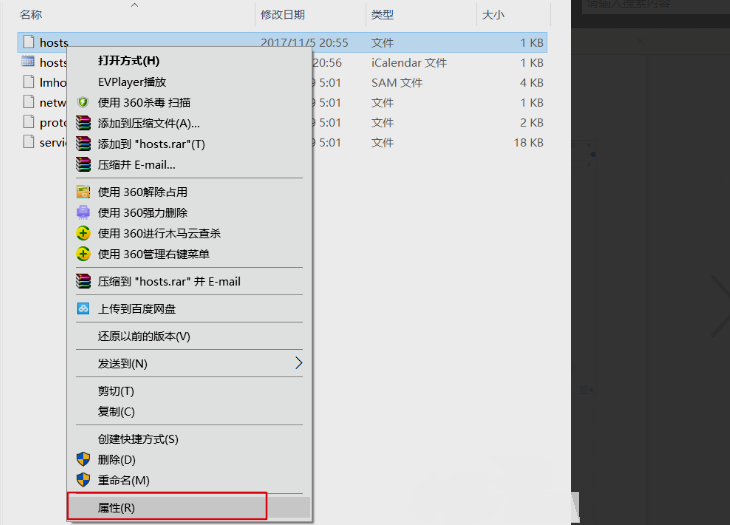Select 创建快捷方式(S)
Image resolution: width=730 pixels, height=525 pixels.
(189, 439)
